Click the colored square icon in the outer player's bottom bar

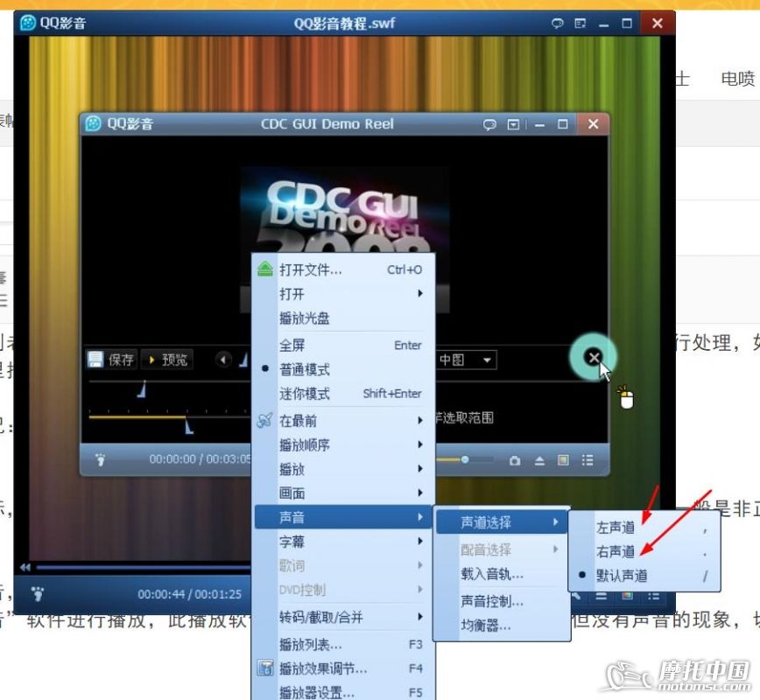[627, 596]
